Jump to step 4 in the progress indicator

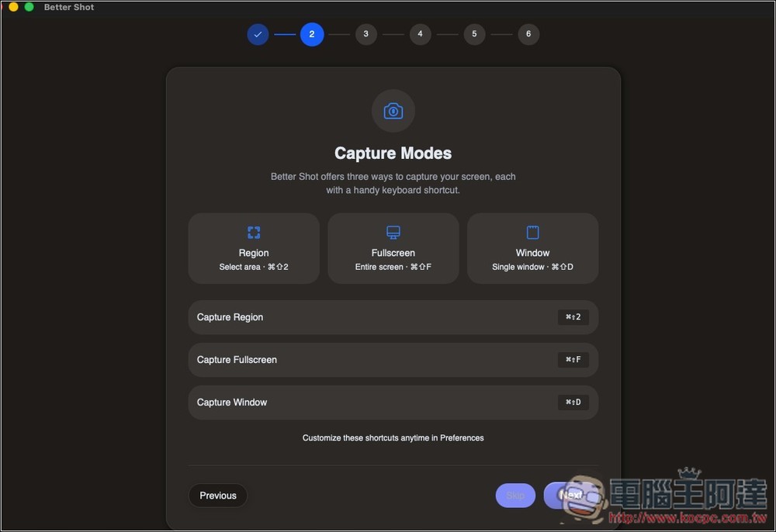tap(420, 34)
